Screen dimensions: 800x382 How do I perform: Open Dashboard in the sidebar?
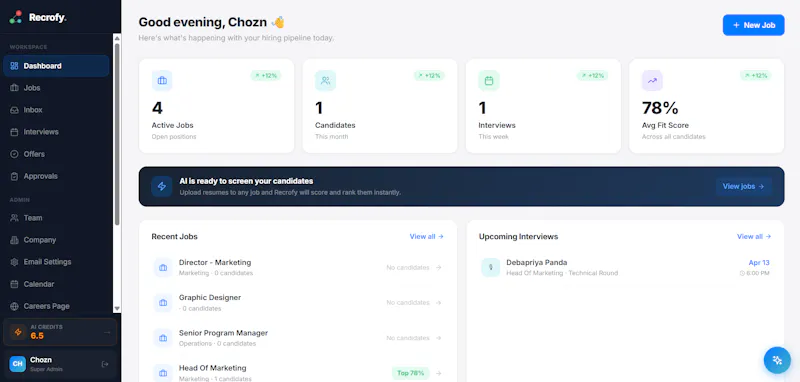point(56,66)
